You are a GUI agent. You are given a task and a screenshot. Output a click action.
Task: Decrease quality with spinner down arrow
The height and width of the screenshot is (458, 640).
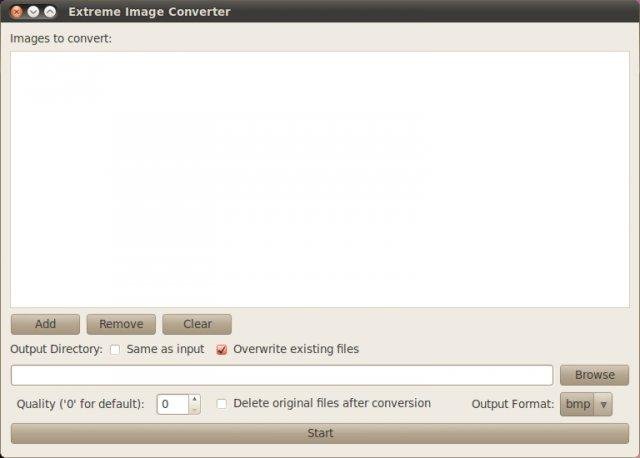pyautogui.click(x=195, y=409)
